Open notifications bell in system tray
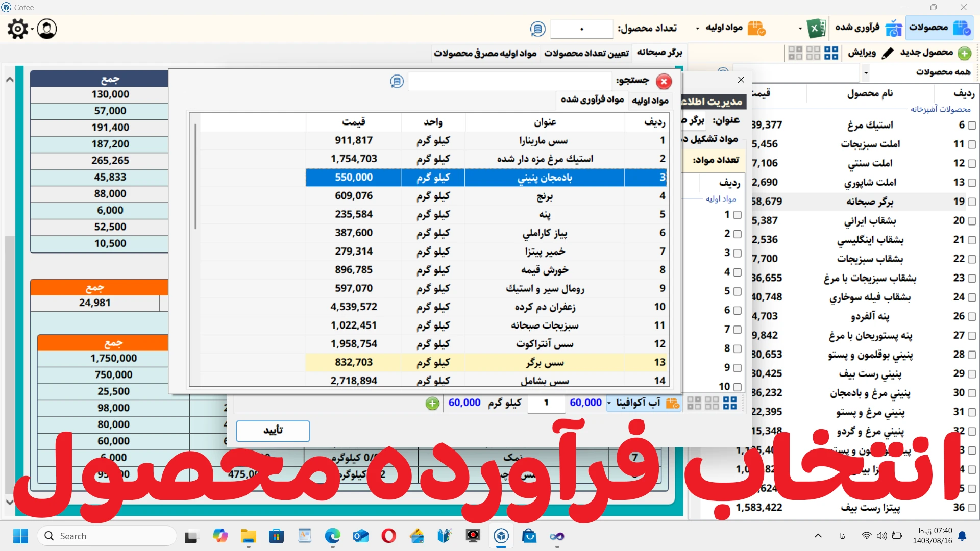The image size is (980, 551). (x=962, y=536)
